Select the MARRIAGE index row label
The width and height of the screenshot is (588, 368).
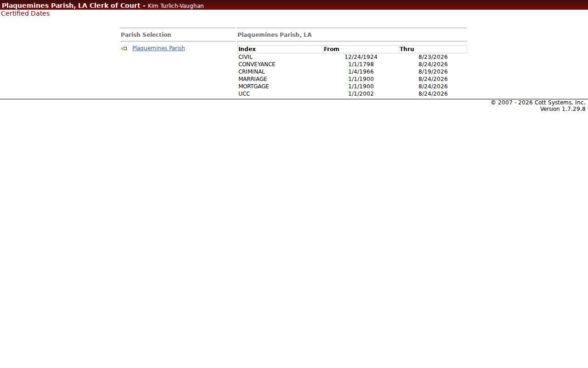[x=253, y=79]
